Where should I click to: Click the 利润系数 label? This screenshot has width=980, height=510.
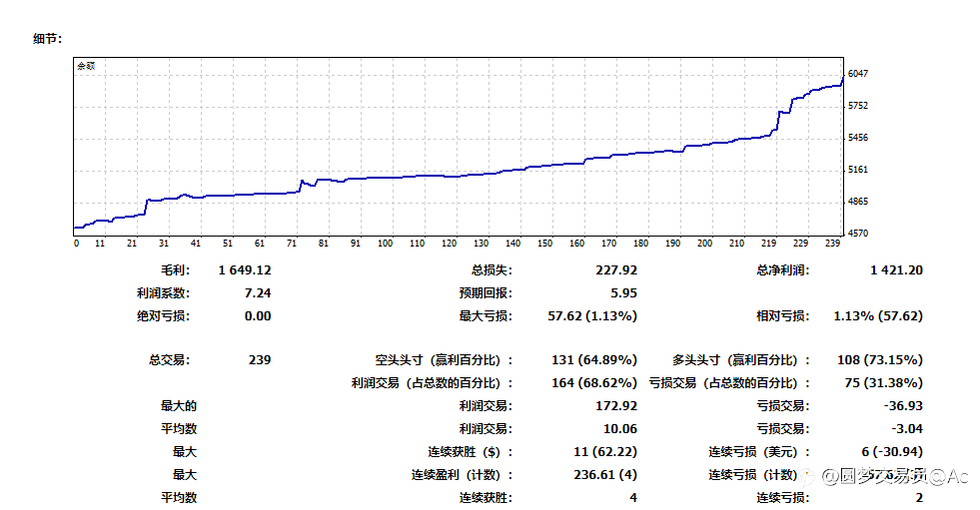tap(164, 293)
